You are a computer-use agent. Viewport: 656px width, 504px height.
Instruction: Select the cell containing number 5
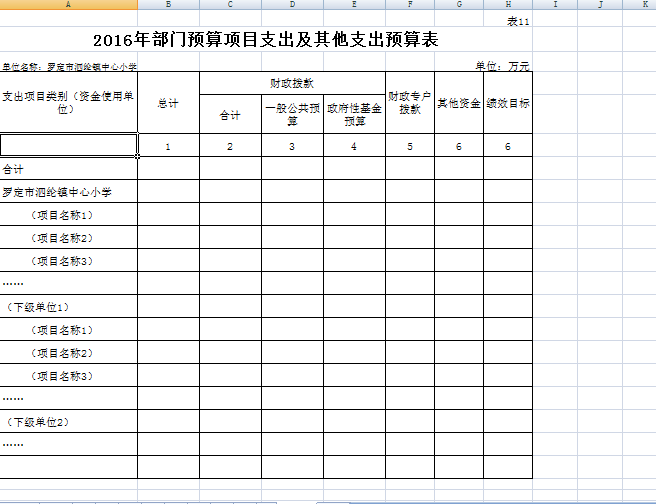click(410, 147)
